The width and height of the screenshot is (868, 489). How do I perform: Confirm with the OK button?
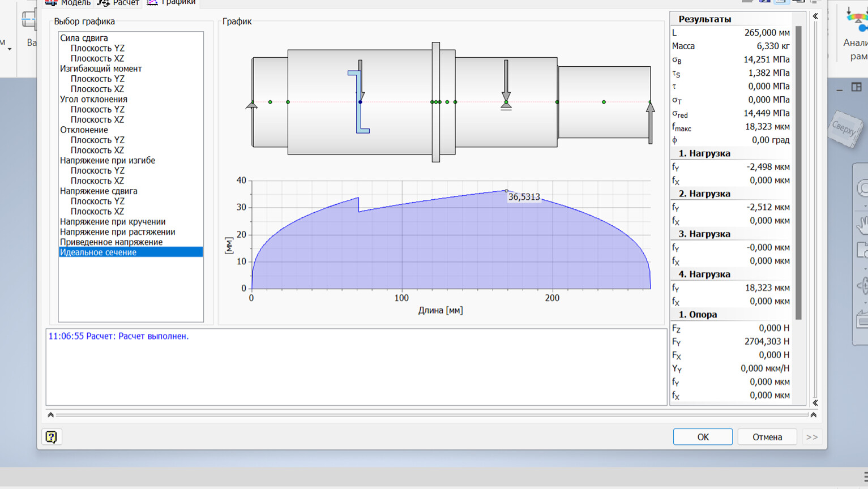click(703, 437)
